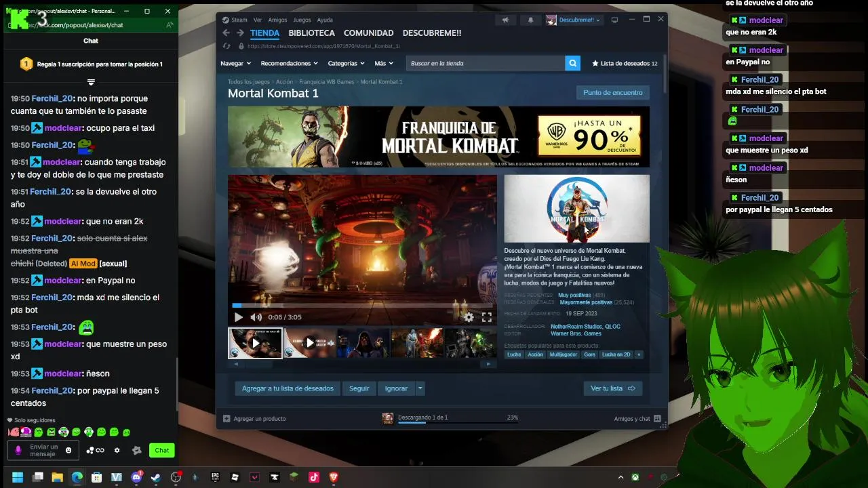Screen dimensions: 868x488
Task: Expand the Navegar store menu
Action: (235, 63)
